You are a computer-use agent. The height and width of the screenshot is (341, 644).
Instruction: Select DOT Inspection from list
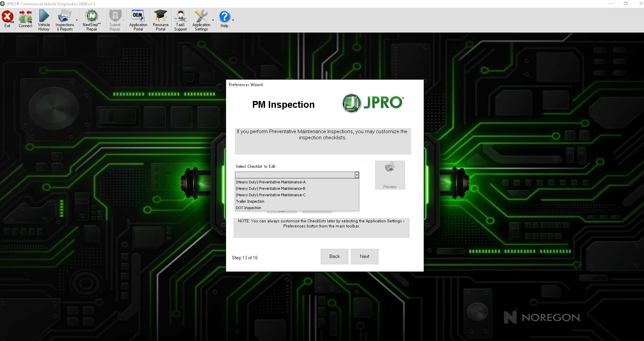pos(297,208)
